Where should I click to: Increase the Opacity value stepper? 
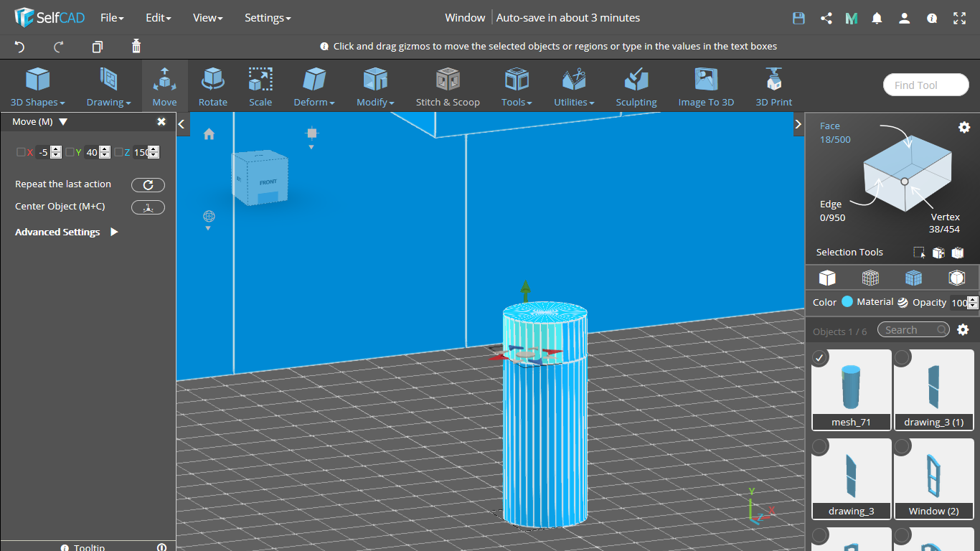(973, 299)
